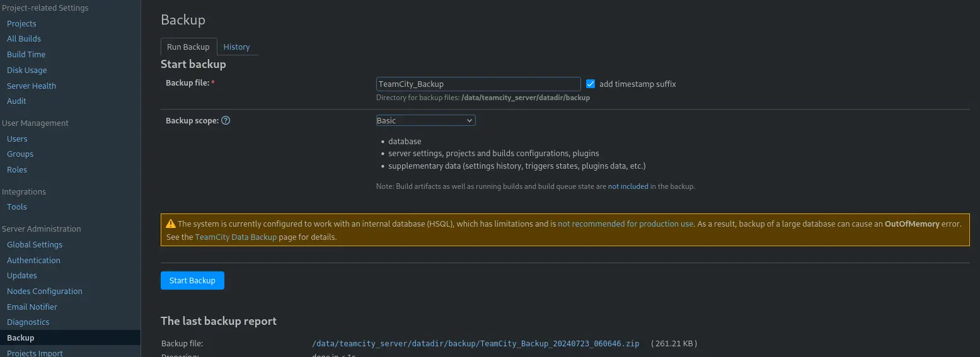Select the Backup sidebar item

click(x=21, y=337)
